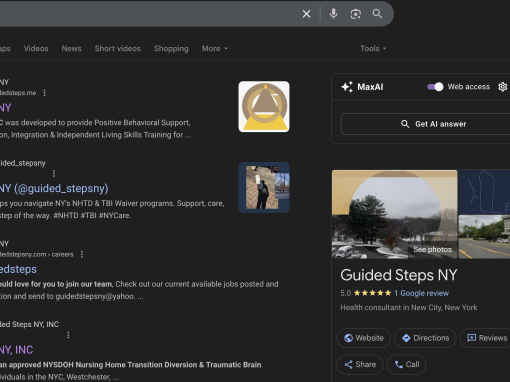
Task: Switch to Short videos tab
Action: click(x=118, y=48)
